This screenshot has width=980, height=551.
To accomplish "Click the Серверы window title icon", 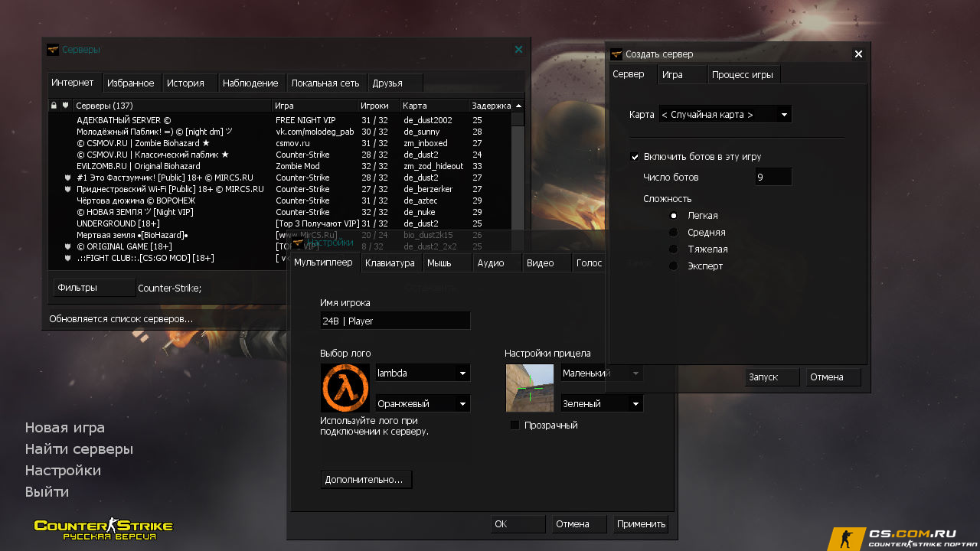I will coord(53,50).
